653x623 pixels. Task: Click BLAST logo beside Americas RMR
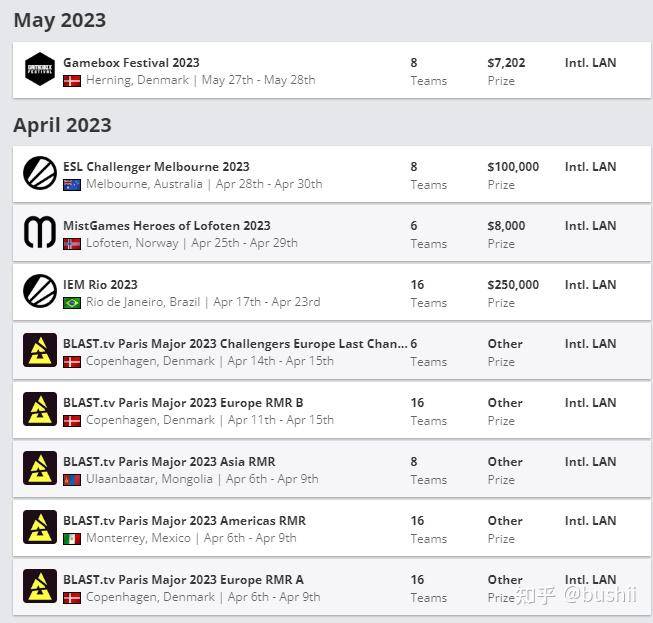(x=40, y=527)
